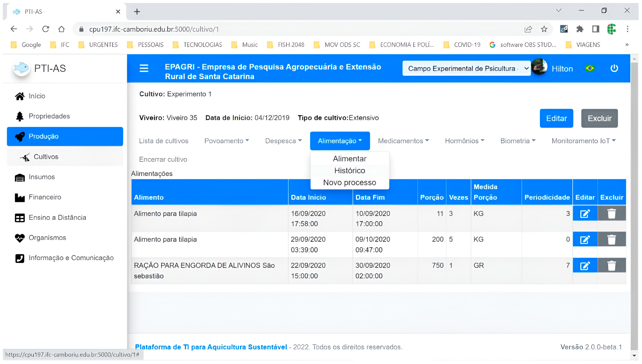Viewport: 642px width, 364px height.
Task: Open Campo Experimental de Psicultura dropdown
Action: (x=466, y=69)
